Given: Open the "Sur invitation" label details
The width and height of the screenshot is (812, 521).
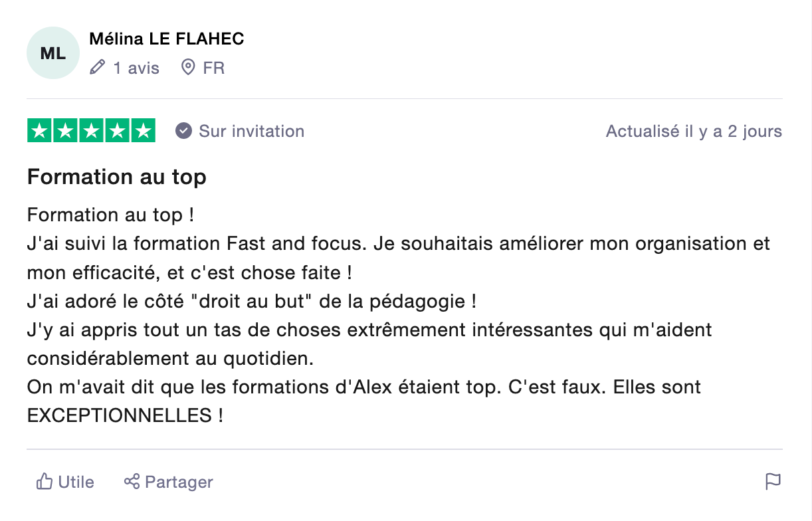Looking at the screenshot, I should (x=251, y=131).
